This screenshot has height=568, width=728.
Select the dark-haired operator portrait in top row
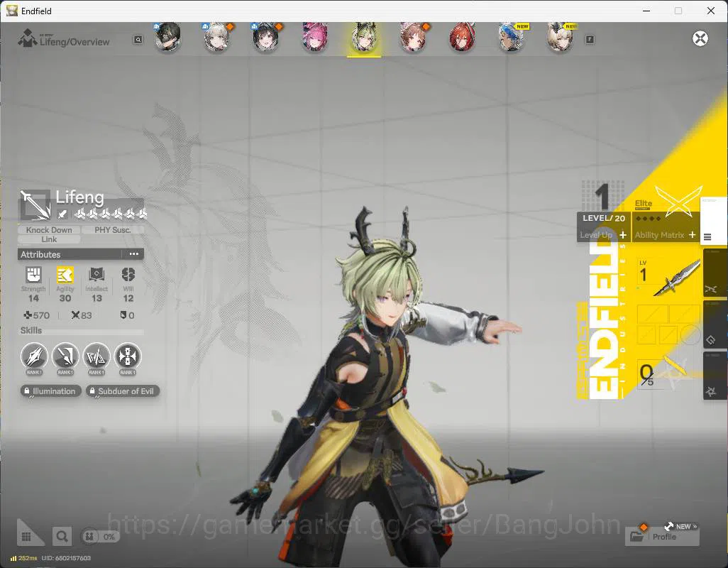[167, 37]
